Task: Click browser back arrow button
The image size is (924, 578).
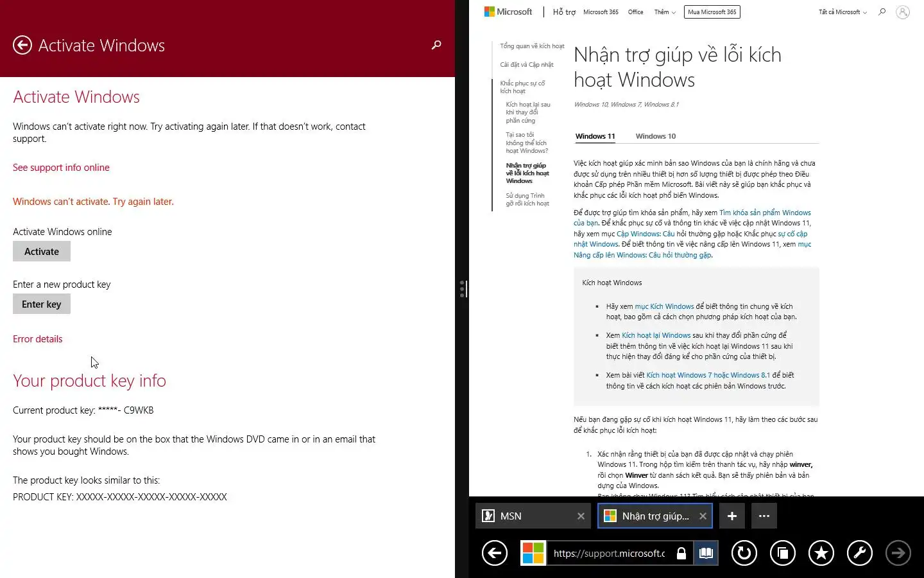Action: (495, 553)
